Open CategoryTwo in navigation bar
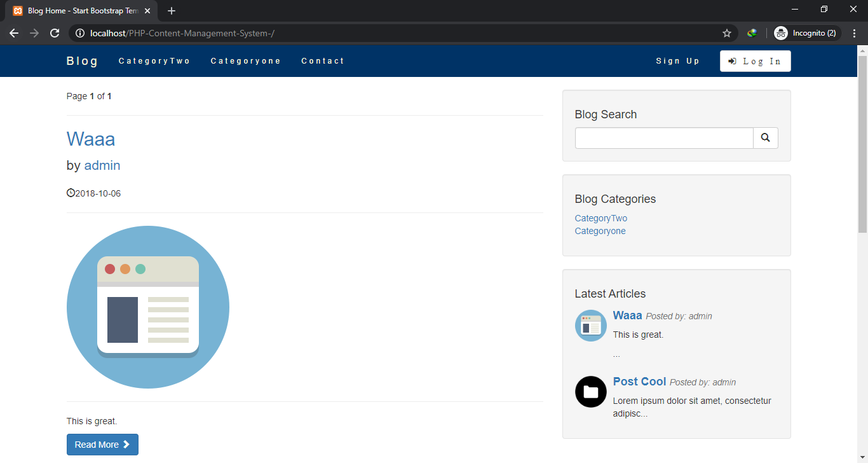Image resolution: width=868 pixels, height=463 pixels. click(154, 61)
